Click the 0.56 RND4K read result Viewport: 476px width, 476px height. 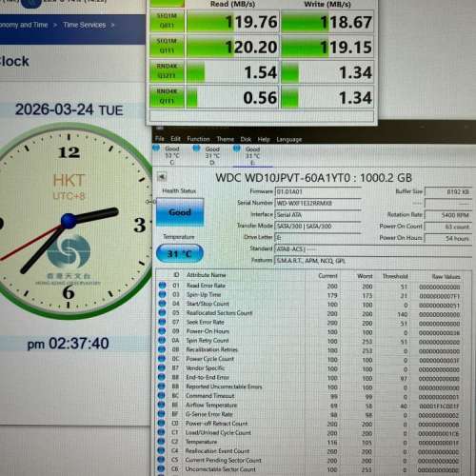tap(233, 97)
